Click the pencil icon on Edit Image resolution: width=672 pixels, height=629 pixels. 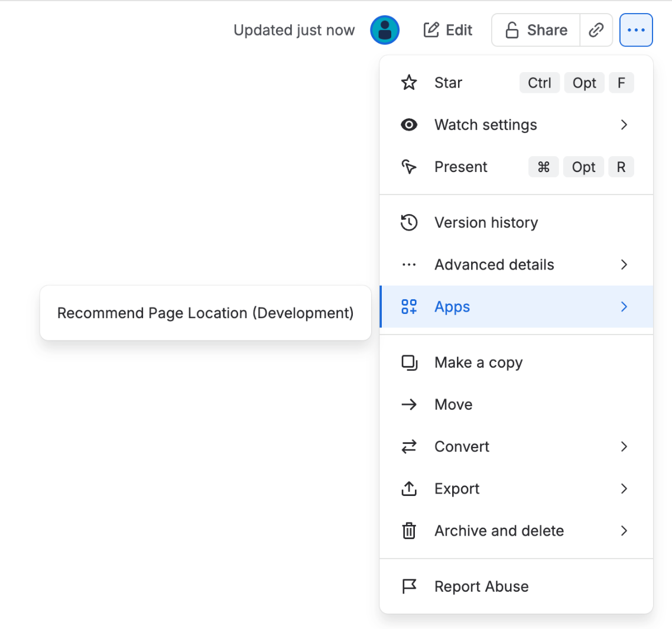(431, 30)
